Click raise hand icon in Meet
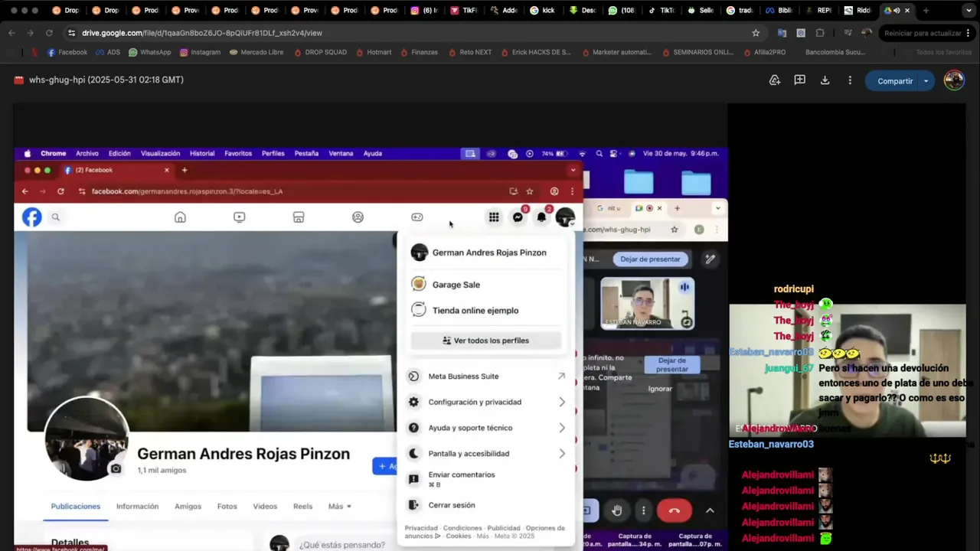Image resolution: width=980 pixels, height=551 pixels. 617,510
